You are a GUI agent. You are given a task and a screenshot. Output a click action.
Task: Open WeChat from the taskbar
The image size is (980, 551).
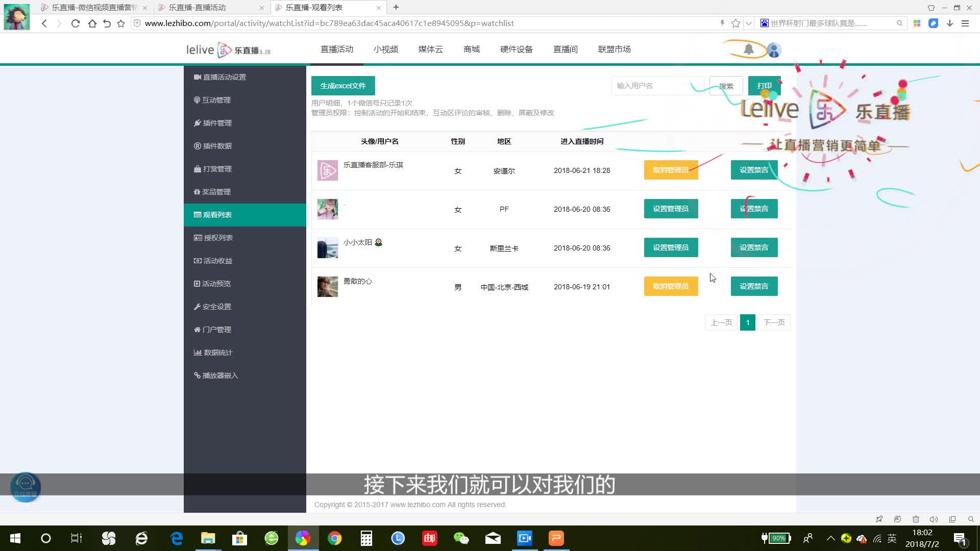click(x=461, y=538)
